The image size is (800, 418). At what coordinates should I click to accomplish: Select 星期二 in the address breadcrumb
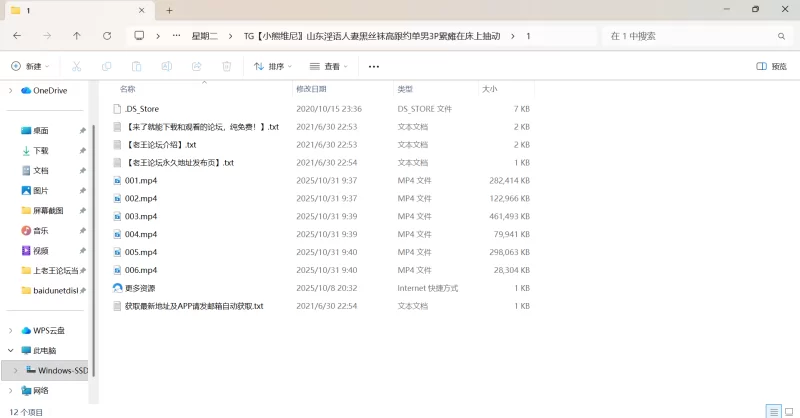(x=205, y=35)
